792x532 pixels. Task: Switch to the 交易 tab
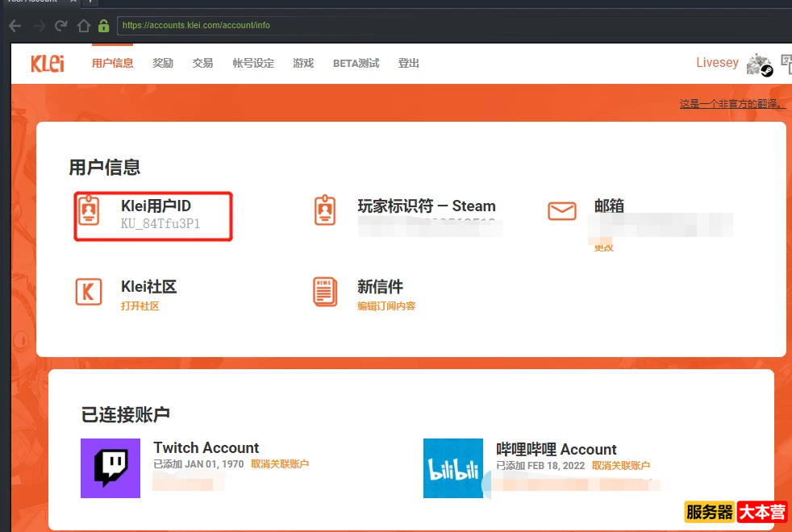(202, 64)
